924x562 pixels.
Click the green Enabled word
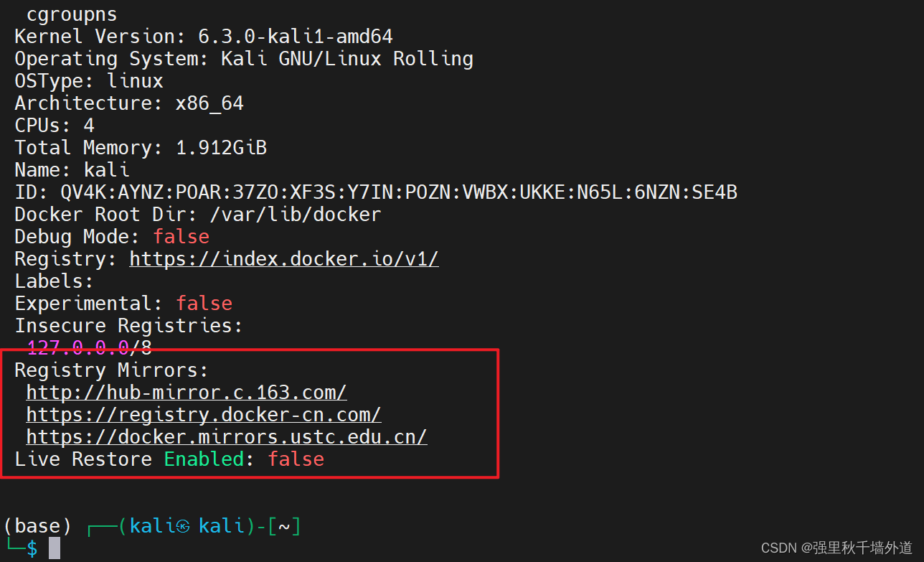click(x=204, y=459)
